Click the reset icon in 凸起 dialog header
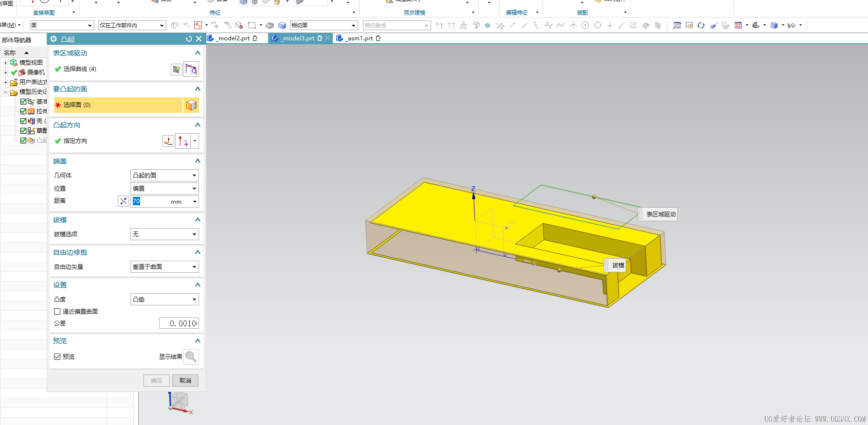868x425 pixels. click(x=189, y=39)
